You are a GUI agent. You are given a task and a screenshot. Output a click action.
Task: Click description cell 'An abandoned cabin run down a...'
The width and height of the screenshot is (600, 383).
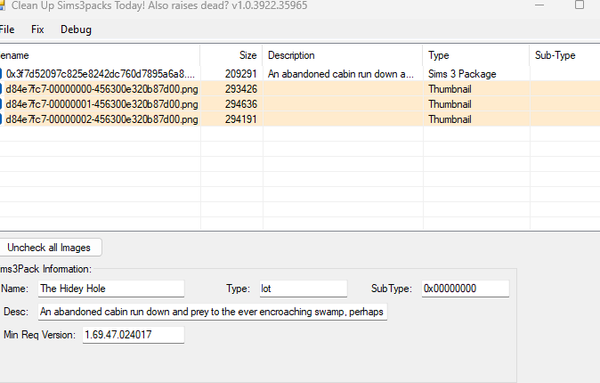(341, 74)
